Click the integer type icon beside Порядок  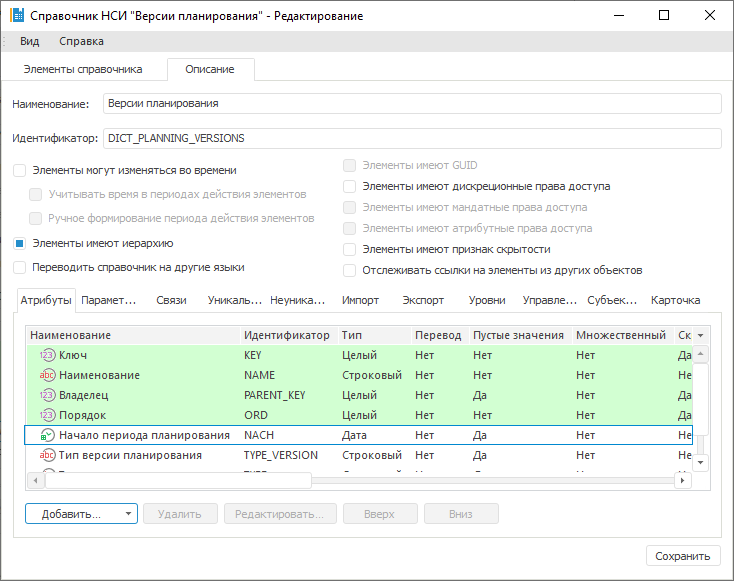(x=47, y=415)
